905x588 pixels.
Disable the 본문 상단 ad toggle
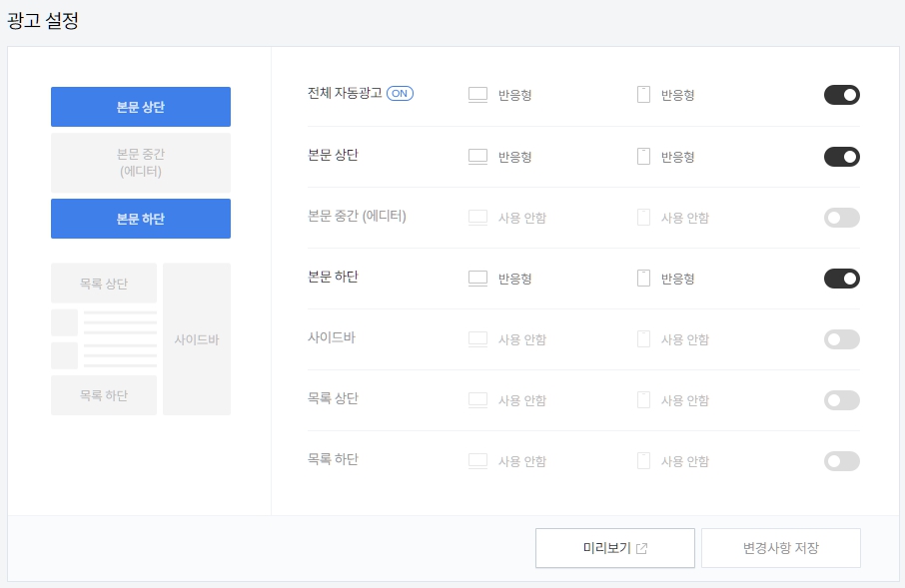(x=841, y=157)
